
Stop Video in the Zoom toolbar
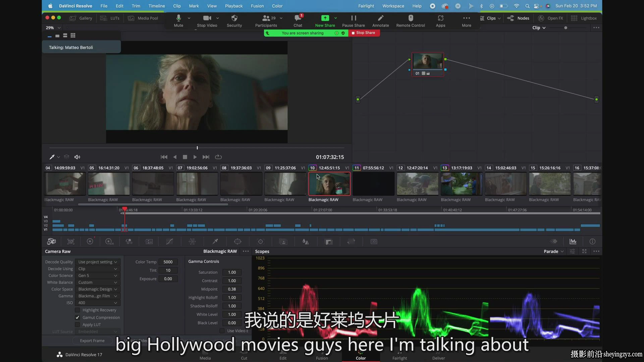tap(207, 21)
